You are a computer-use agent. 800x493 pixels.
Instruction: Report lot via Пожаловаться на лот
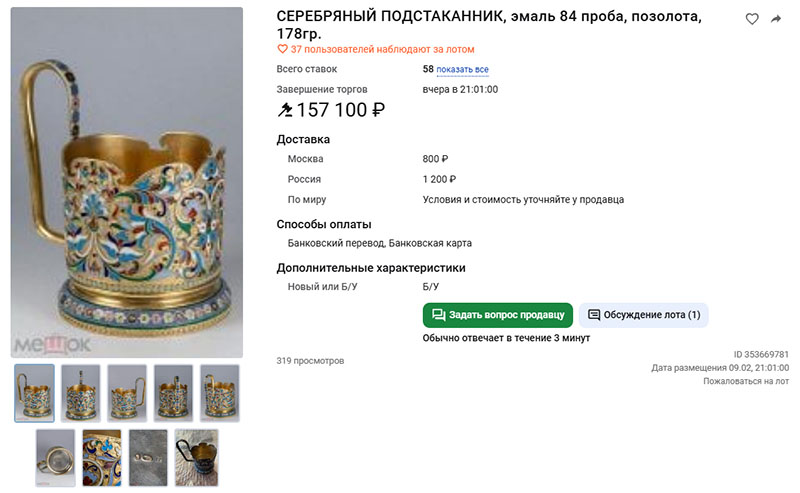(x=746, y=381)
